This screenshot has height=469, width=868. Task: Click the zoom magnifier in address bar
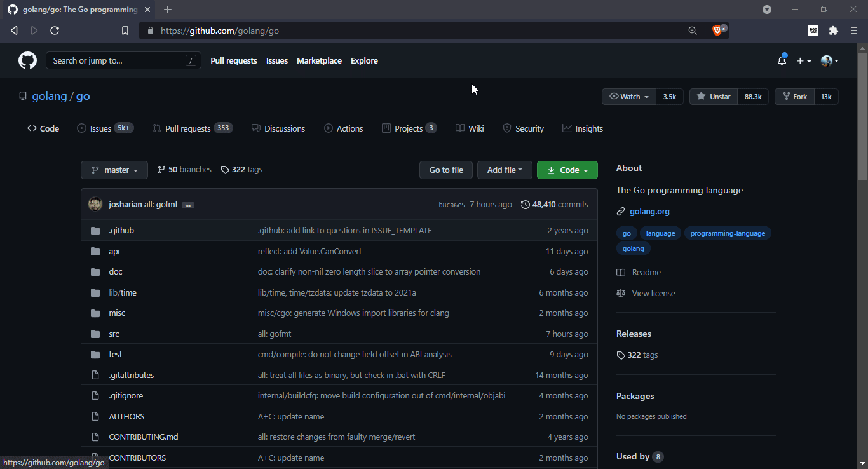click(x=693, y=31)
